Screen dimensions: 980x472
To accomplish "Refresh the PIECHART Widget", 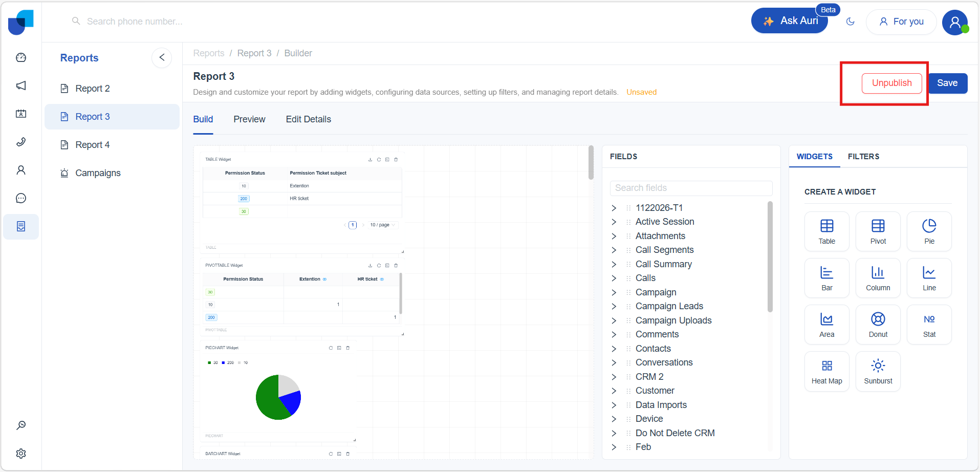I will pyautogui.click(x=331, y=348).
